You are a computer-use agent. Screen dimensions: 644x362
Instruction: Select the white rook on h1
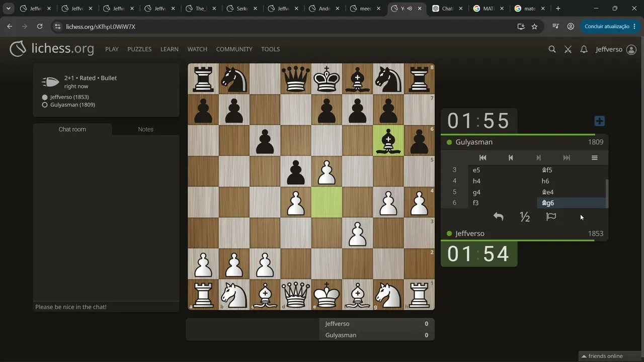419,295
